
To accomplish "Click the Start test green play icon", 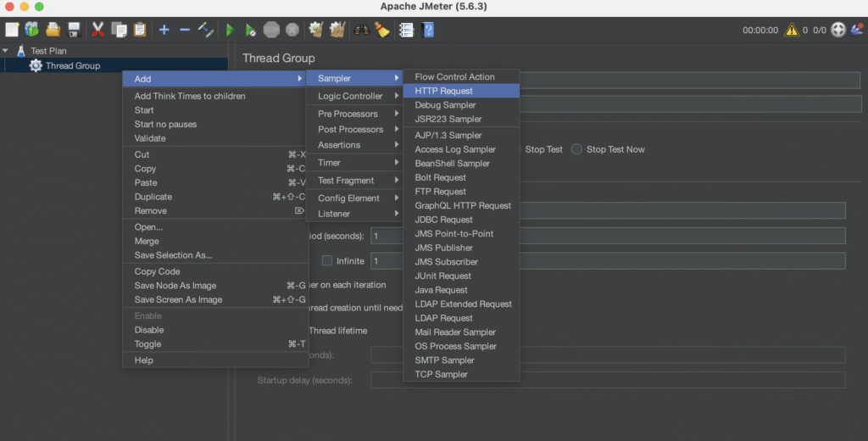I will click(230, 30).
